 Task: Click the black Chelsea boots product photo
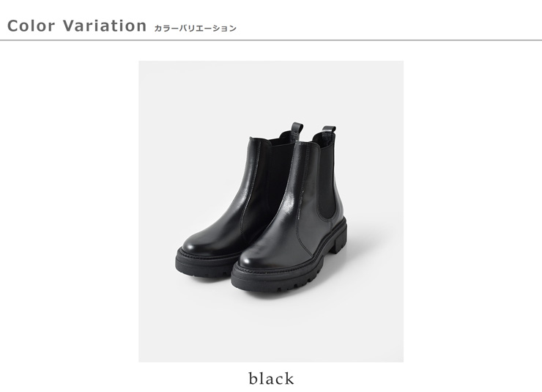click(271, 211)
